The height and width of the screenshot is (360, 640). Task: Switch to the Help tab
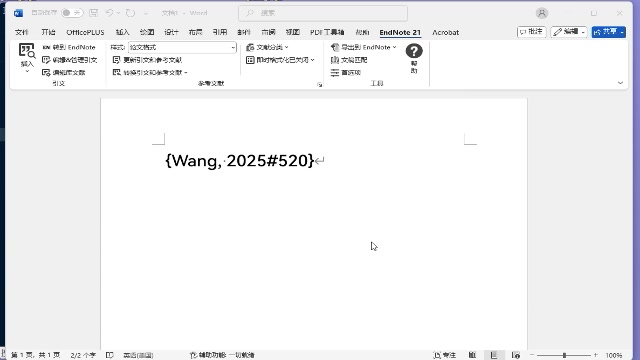tap(362, 32)
